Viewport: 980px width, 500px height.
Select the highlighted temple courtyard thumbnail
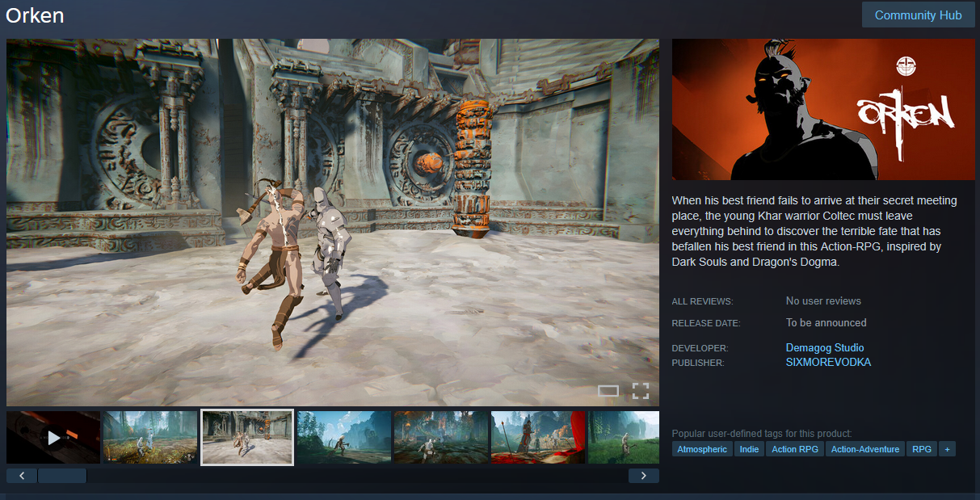click(x=247, y=437)
